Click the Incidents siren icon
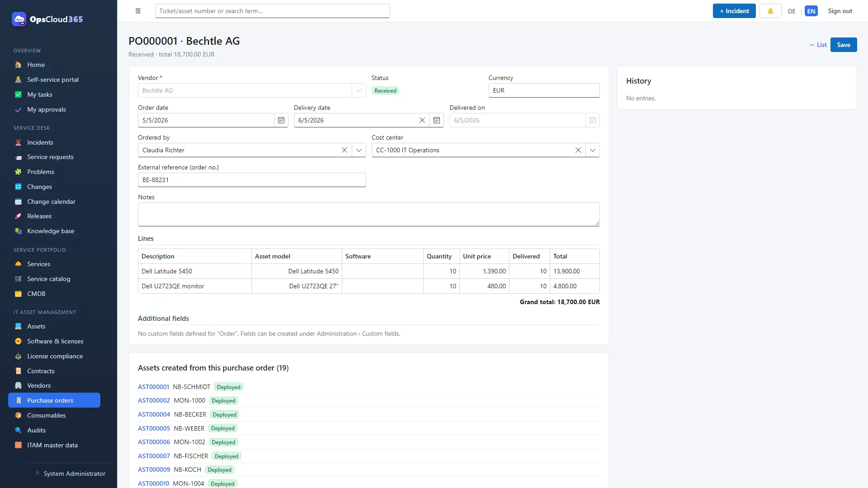Image resolution: width=868 pixels, height=488 pixels. pos(18,142)
